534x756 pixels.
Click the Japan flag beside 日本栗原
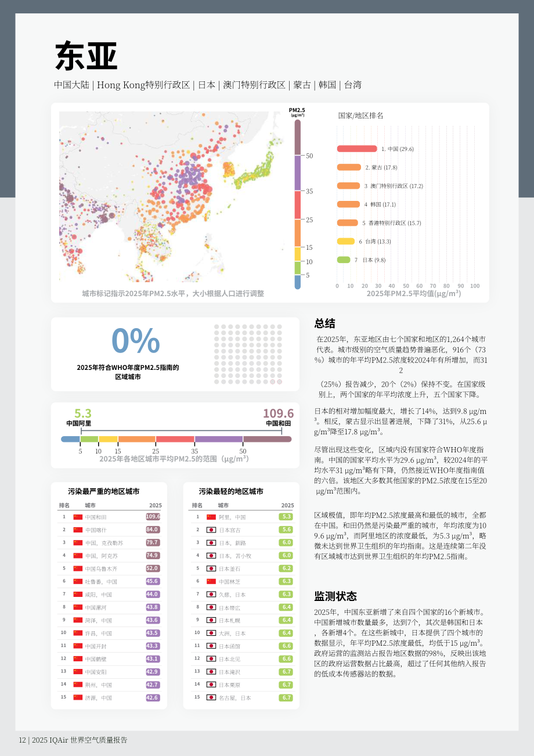click(x=211, y=685)
